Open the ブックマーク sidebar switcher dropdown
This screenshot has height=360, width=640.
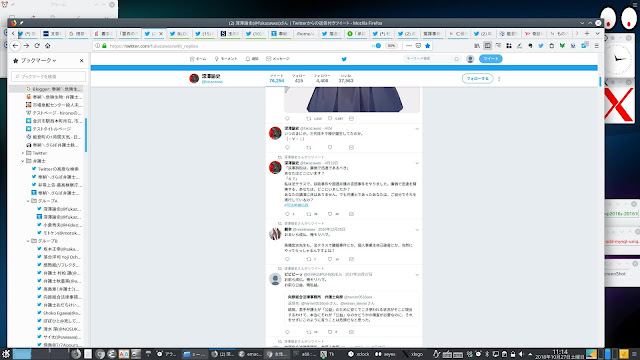(38, 60)
